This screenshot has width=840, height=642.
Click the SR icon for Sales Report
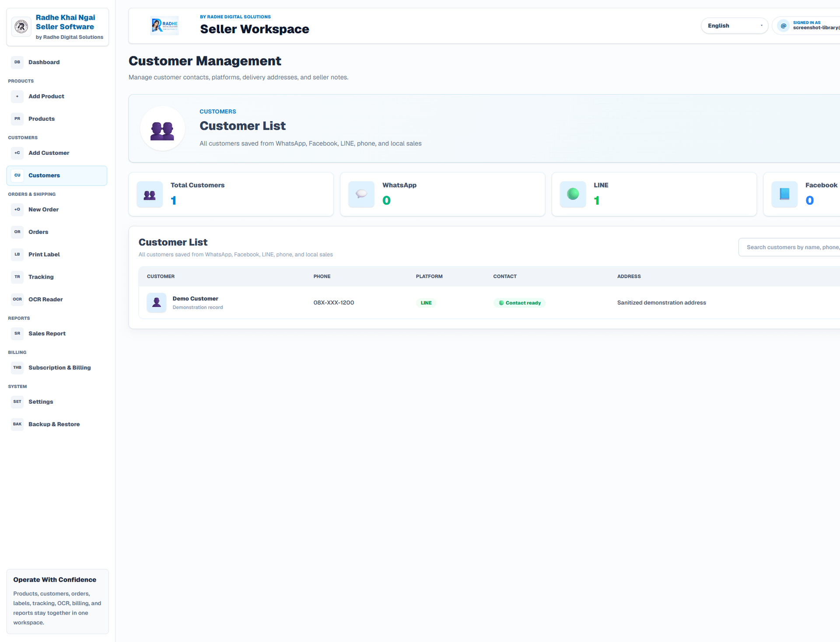pos(17,333)
